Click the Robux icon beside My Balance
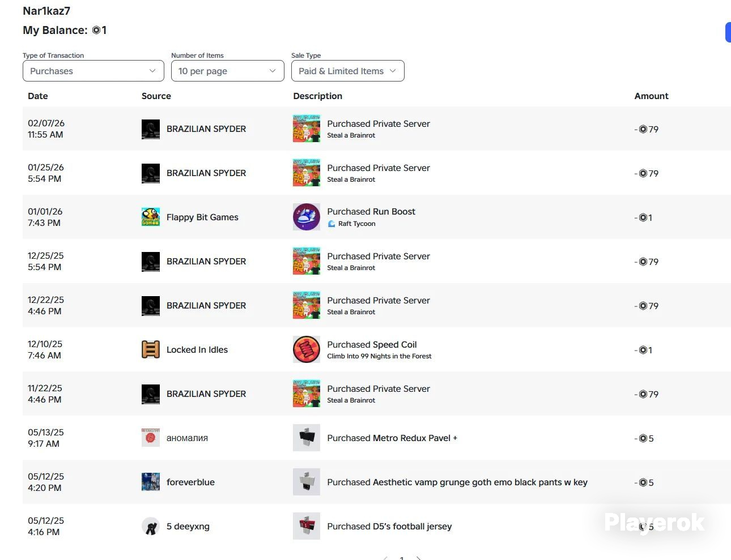 tap(96, 30)
